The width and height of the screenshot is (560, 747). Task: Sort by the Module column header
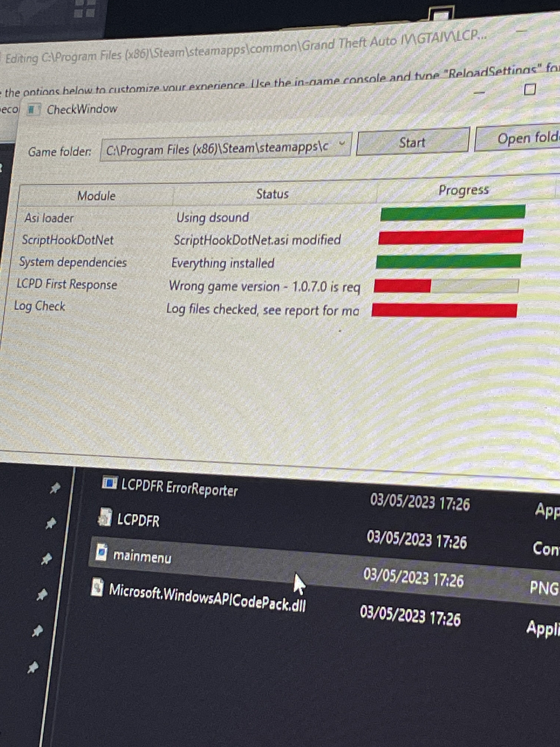[96, 196]
